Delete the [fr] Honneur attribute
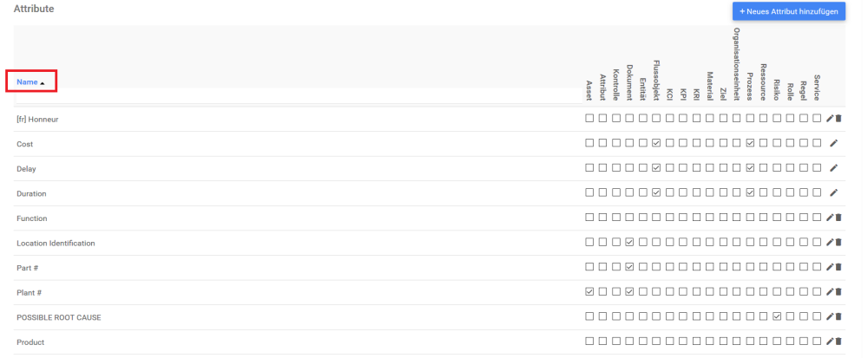The image size is (868, 358). pyautogui.click(x=838, y=119)
